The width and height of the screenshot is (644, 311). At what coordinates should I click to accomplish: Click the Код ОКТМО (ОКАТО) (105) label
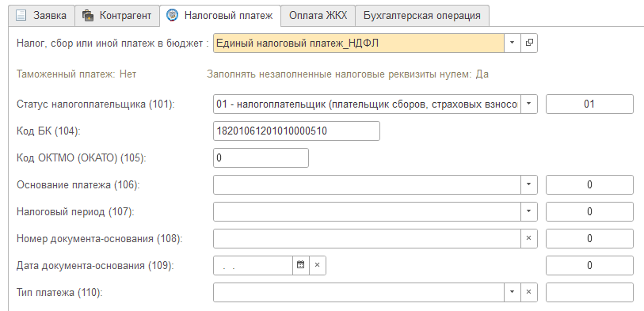point(82,158)
